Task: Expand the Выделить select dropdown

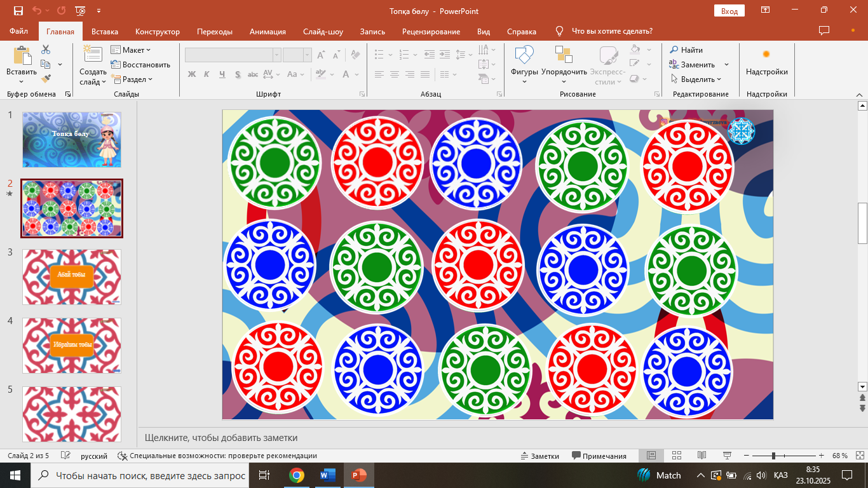Action: [696, 79]
